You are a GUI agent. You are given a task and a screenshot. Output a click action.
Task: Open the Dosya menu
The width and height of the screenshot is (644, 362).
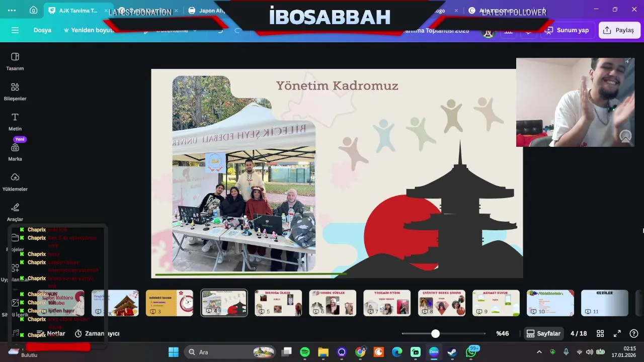(42, 30)
